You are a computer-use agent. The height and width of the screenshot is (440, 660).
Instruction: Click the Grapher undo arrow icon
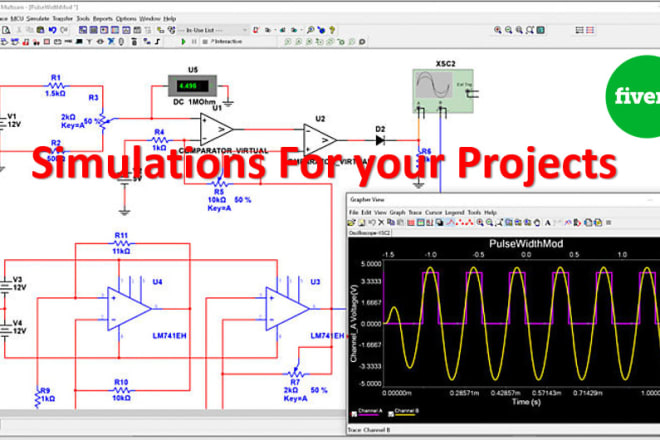click(x=372, y=222)
